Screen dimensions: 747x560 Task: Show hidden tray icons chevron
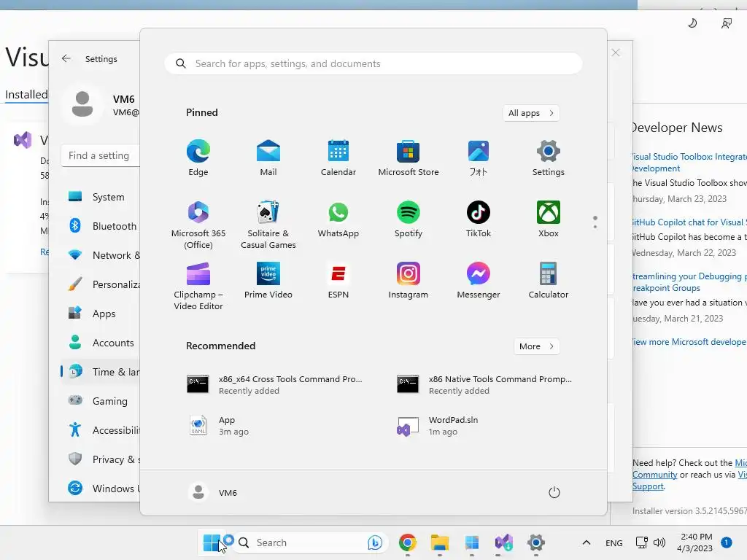(587, 542)
